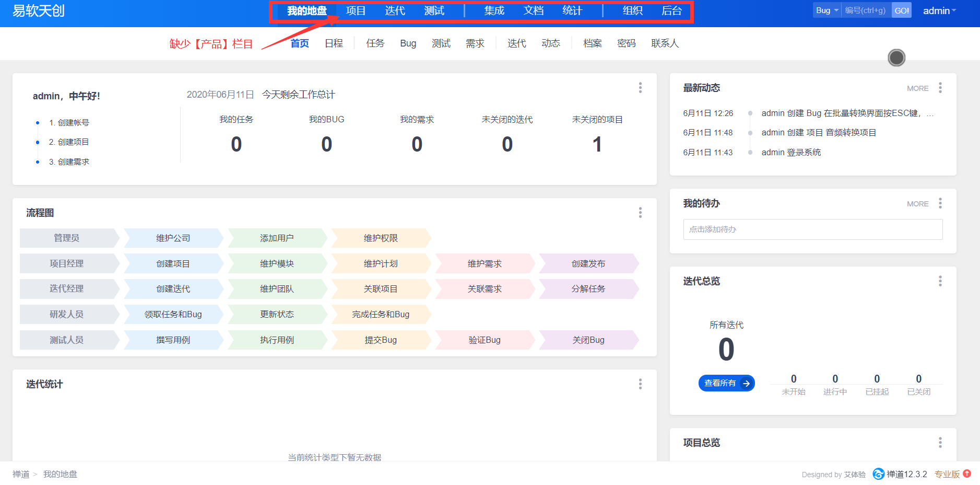
Task: Open the 流程图 panel three-dot menu
Action: (x=640, y=213)
